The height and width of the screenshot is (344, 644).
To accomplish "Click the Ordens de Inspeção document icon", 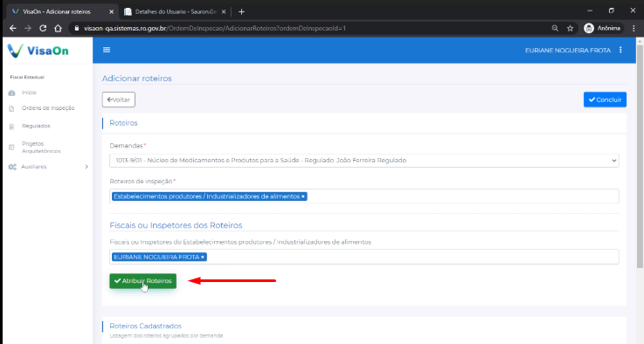I will pos(11,109).
